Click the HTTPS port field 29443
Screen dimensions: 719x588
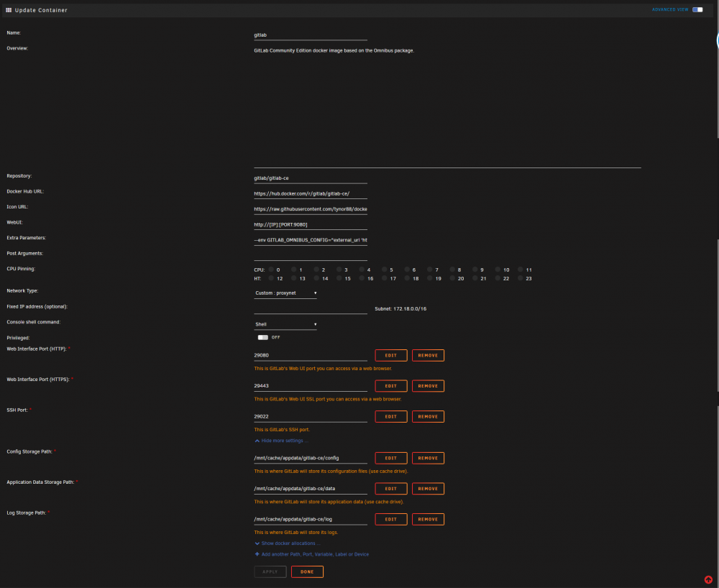[311, 386]
